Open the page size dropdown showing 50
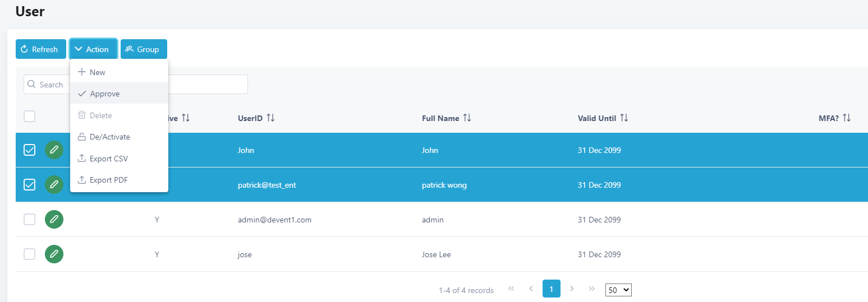Screen dimensions: 868x302 point(618,290)
